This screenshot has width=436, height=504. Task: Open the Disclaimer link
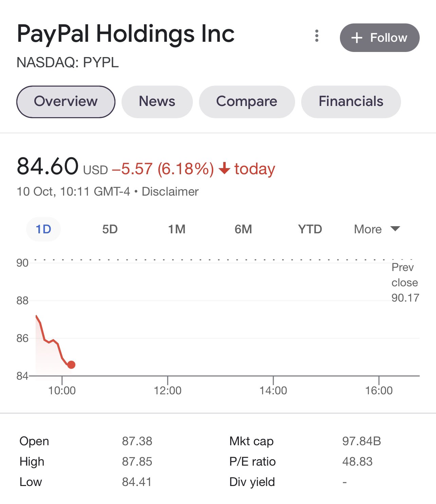pos(170,192)
